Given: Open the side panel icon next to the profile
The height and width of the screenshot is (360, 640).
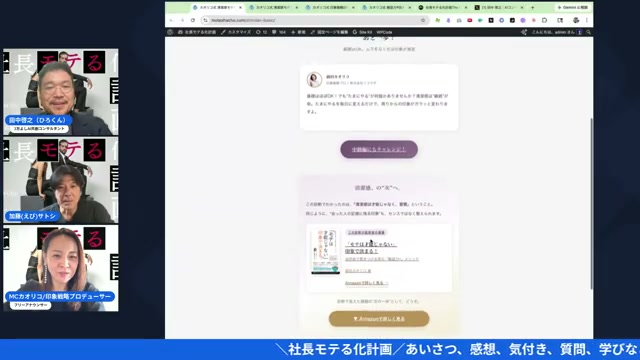Looking at the screenshot, I should tap(560, 20).
